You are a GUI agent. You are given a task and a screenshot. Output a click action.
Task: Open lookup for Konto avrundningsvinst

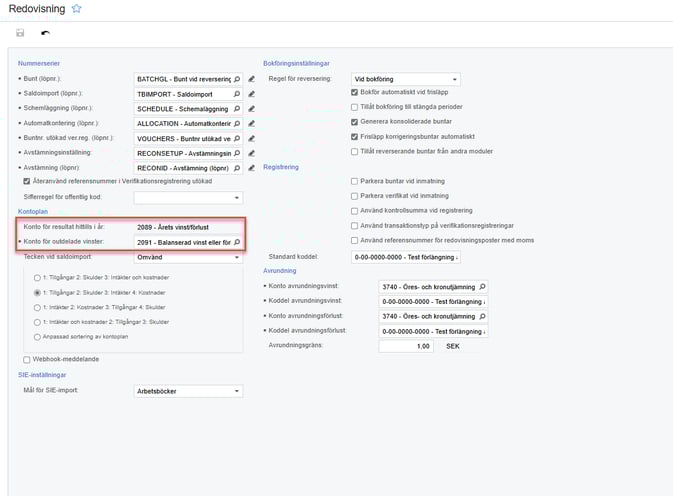[x=482, y=286]
